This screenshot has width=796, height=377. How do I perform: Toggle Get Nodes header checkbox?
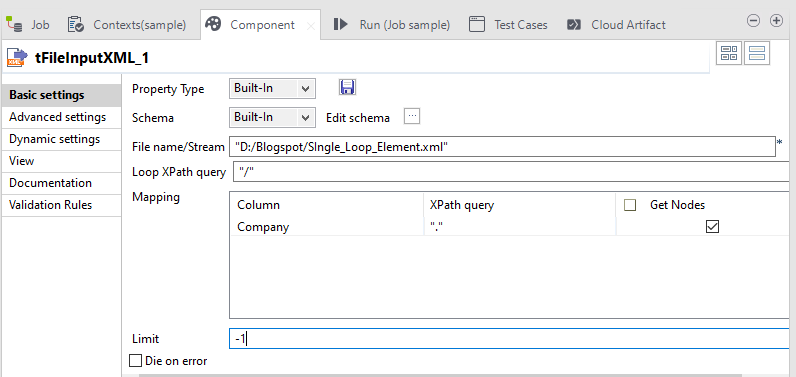[630, 205]
